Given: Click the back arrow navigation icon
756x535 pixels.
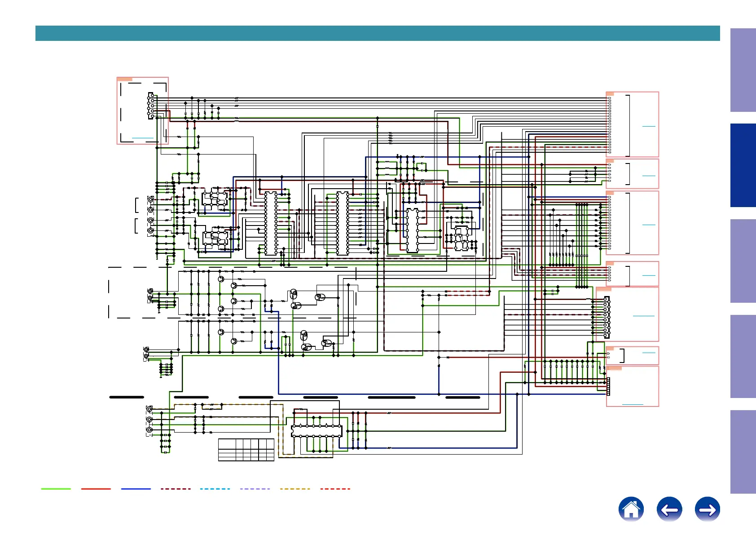Looking at the screenshot, I should (669, 509).
